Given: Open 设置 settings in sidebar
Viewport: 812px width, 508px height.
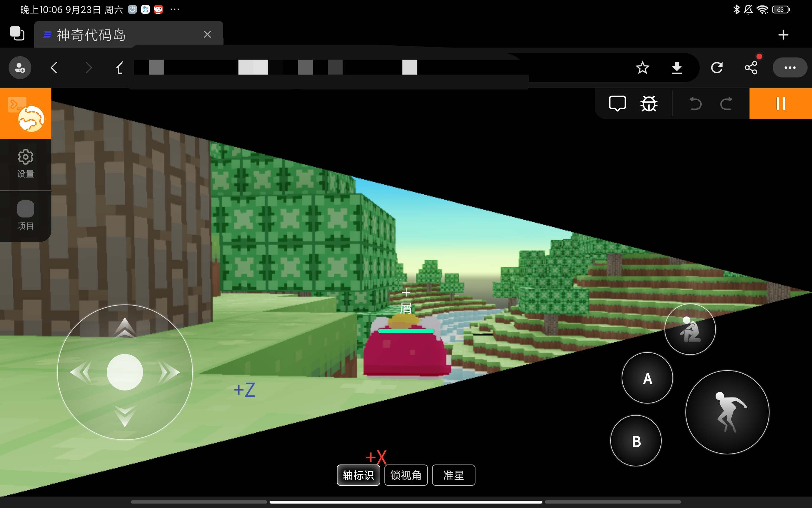Looking at the screenshot, I should (x=25, y=164).
